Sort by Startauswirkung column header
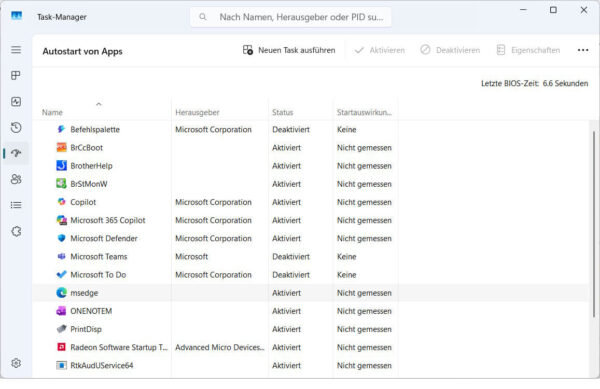The width and height of the screenshot is (600, 389). tap(364, 112)
